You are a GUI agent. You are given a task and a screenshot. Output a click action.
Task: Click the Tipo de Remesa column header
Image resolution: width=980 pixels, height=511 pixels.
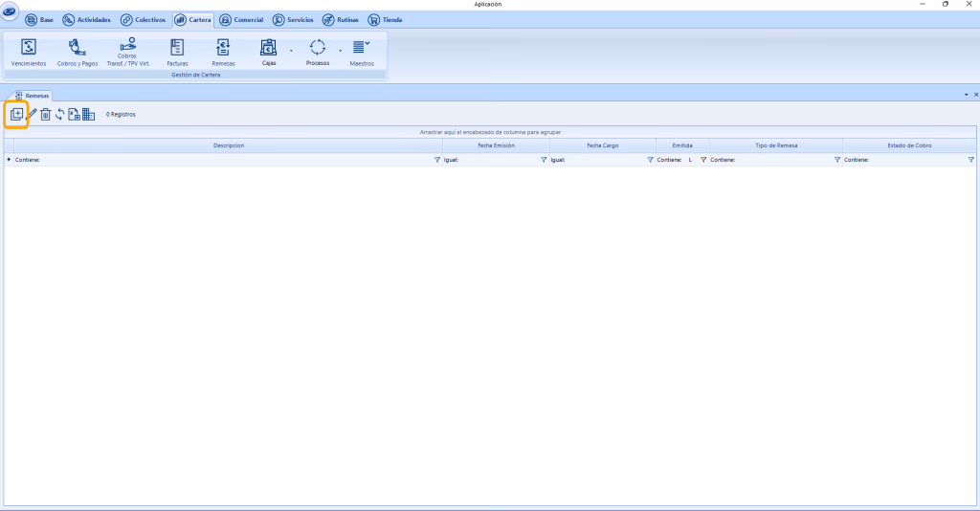(775, 145)
